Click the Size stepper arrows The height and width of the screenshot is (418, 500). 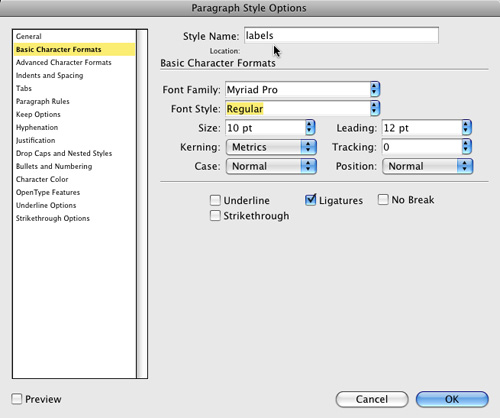click(x=310, y=128)
